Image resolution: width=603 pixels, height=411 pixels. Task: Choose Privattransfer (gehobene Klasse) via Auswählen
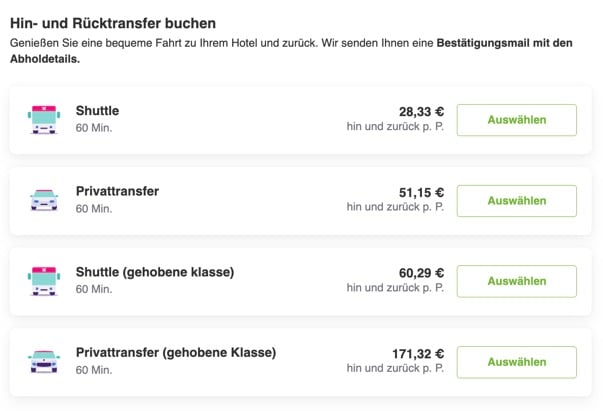516,362
